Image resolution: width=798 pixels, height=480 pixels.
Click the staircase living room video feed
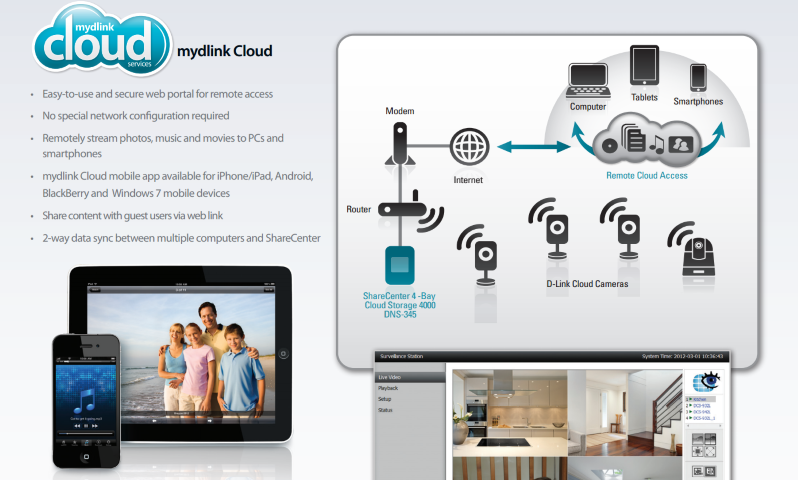[x=625, y=413]
